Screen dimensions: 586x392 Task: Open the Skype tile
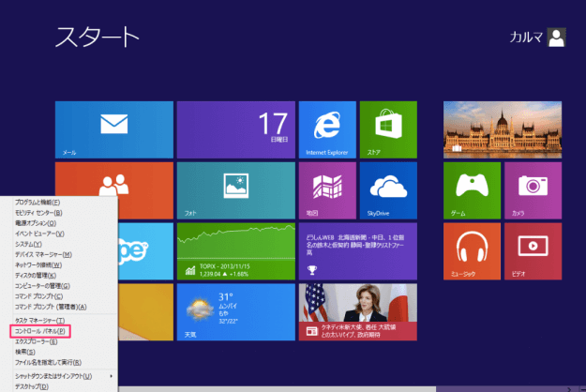tap(145, 251)
